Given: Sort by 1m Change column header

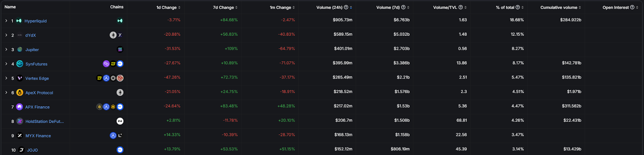Looking at the screenshot, I should 282,7.
